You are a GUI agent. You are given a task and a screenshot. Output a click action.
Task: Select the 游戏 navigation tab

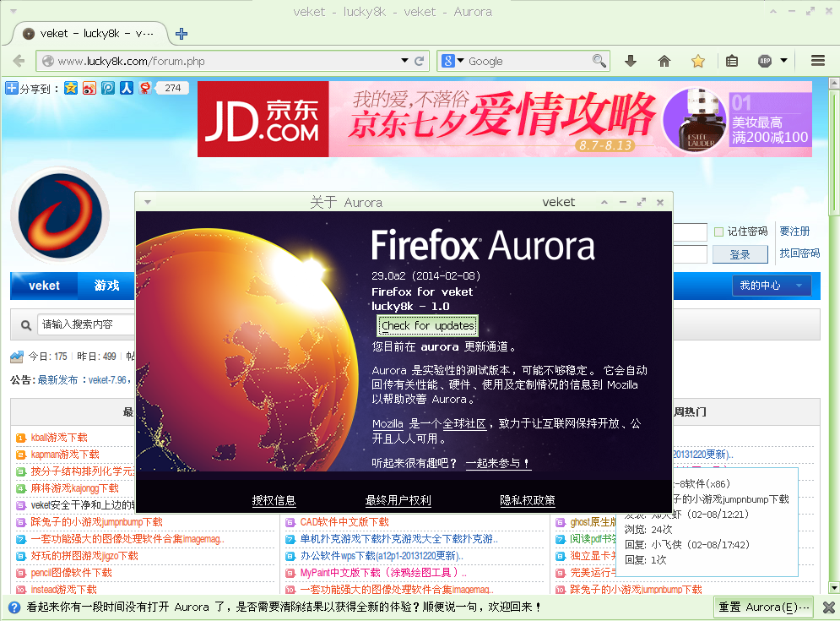(106, 286)
